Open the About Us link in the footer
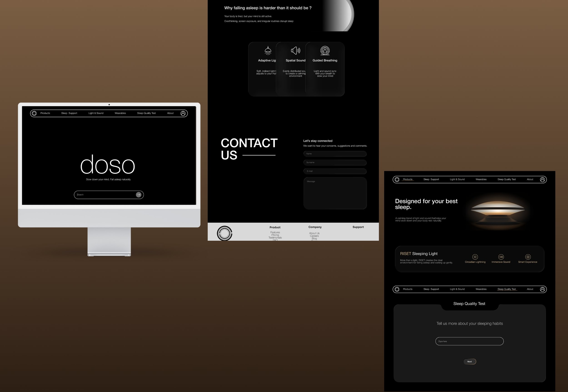Image resolution: width=568 pixels, height=392 pixels. [314, 233]
